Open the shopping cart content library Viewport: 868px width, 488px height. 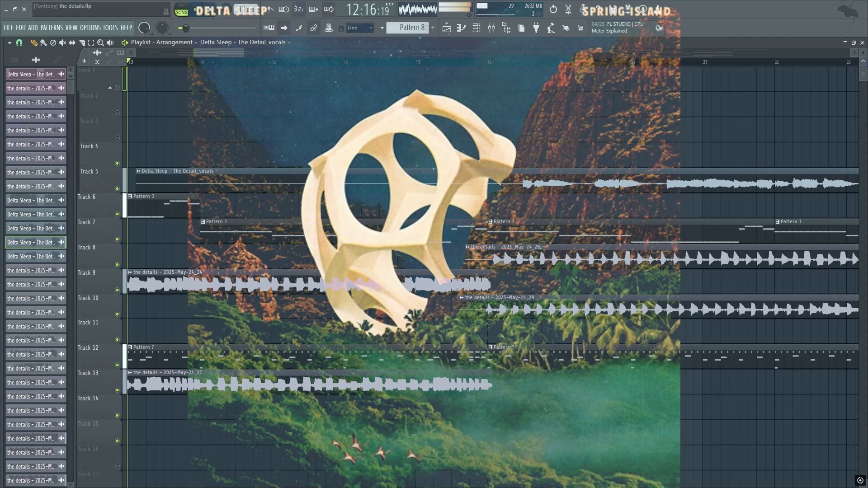coord(580,28)
